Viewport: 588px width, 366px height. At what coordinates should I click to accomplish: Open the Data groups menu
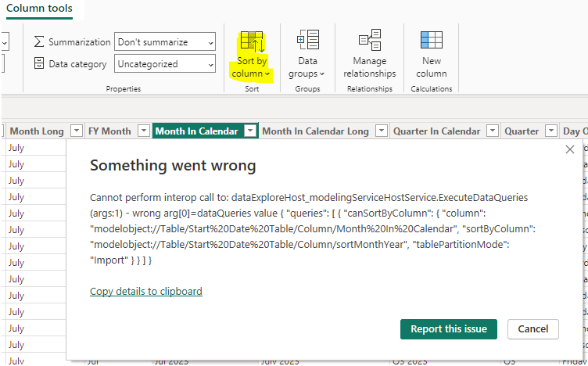point(307,56)
